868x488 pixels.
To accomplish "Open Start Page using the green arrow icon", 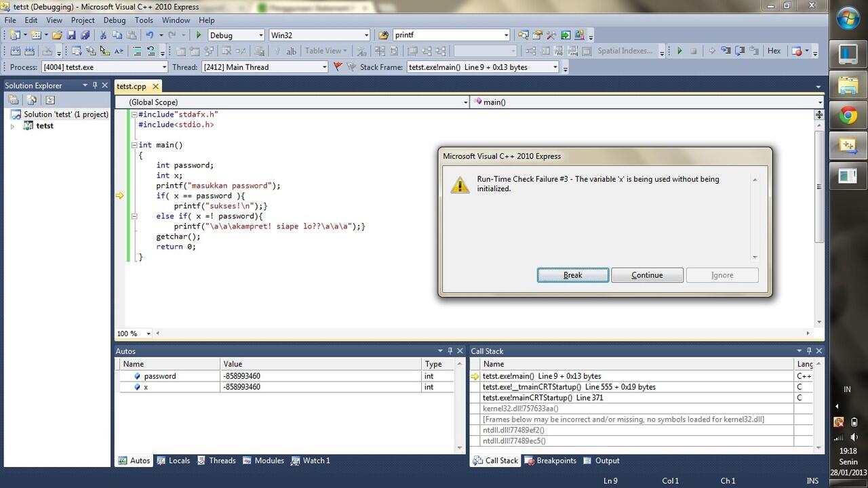I will 565,35.
